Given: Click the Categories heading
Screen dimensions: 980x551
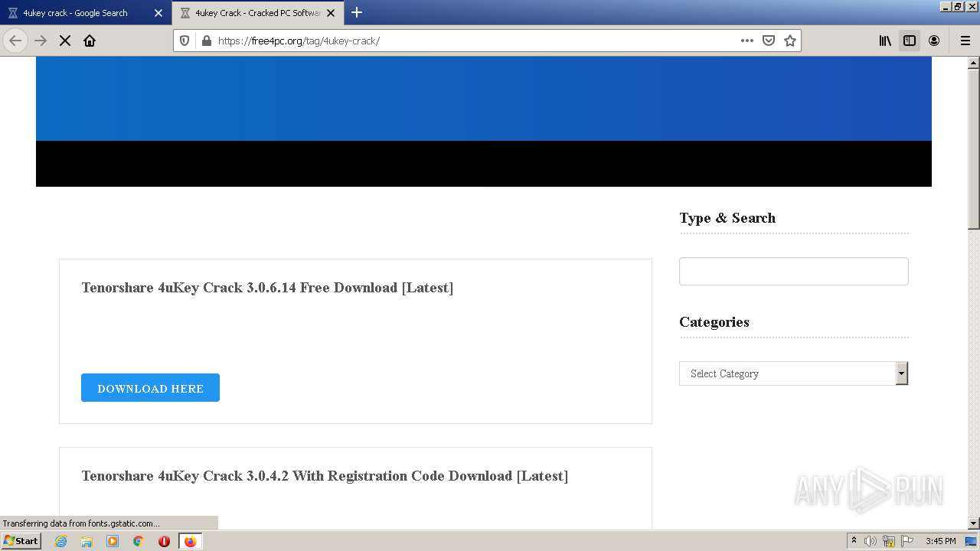Looking at the screenshot, I should pos(714,322).
